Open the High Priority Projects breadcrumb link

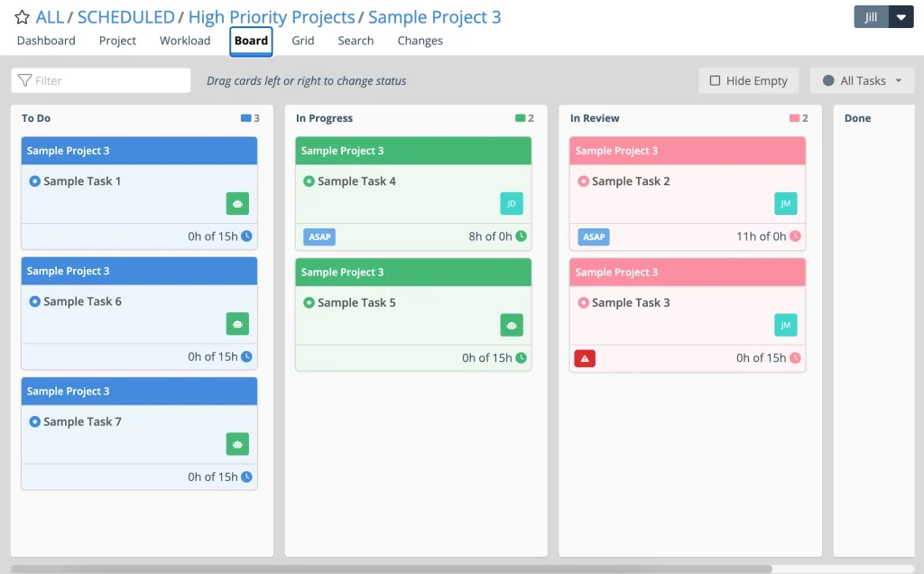coord(271,17)
